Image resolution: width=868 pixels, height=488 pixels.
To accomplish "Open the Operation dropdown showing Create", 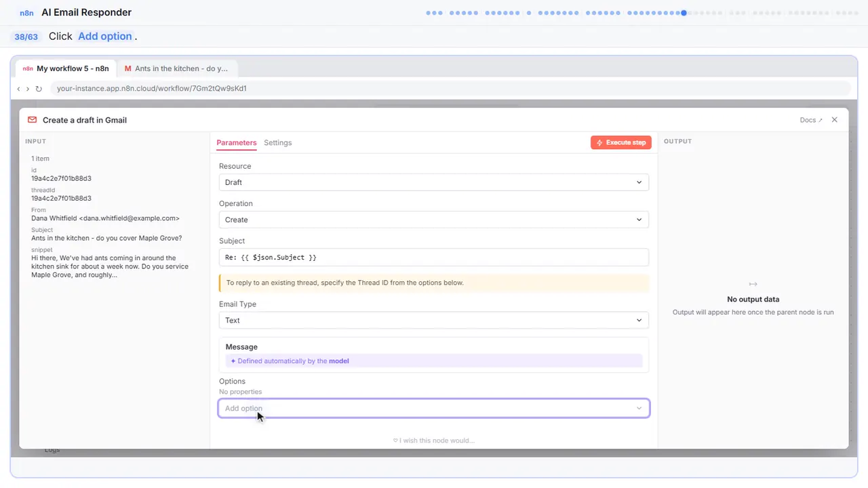I will [434, 220].
